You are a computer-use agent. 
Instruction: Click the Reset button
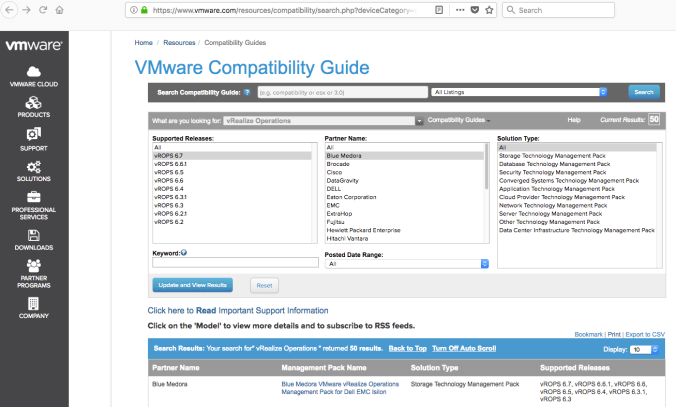point(264,285)
